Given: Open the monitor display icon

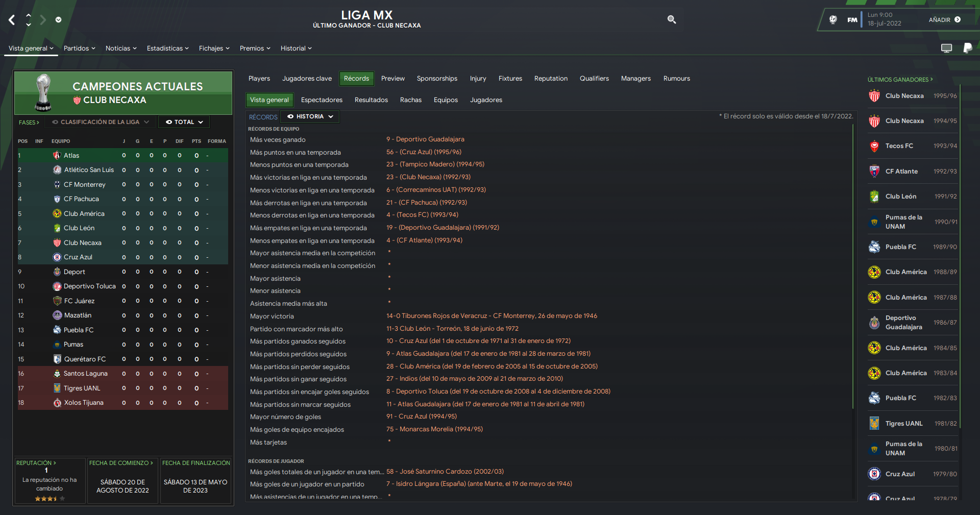Looking at the screenshot, I should 946,48.
